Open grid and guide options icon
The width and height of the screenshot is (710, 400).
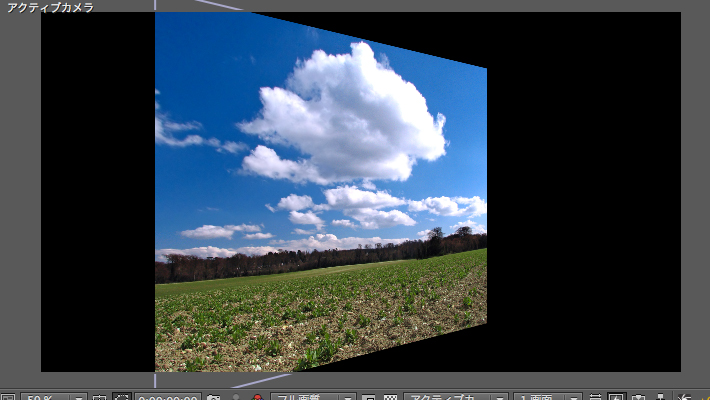pyautogui.click(x=99, y=397)
